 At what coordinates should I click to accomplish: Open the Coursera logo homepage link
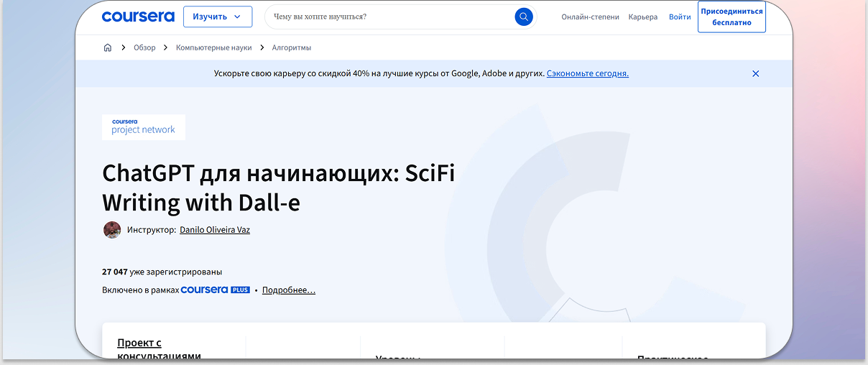138,17
